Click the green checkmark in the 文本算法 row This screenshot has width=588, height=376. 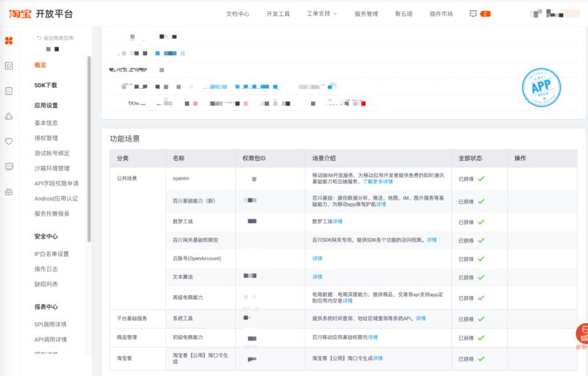tap(481, 277)
